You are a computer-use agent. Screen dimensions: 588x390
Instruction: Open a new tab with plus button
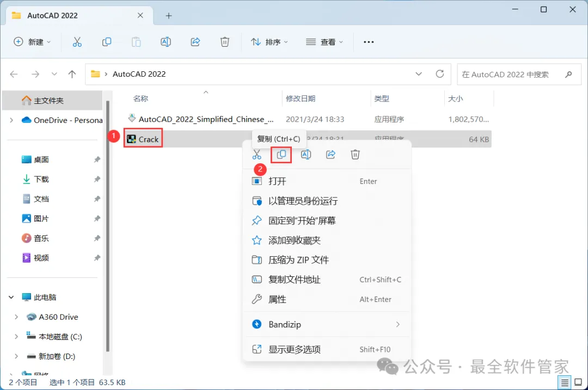coord(169,16)
